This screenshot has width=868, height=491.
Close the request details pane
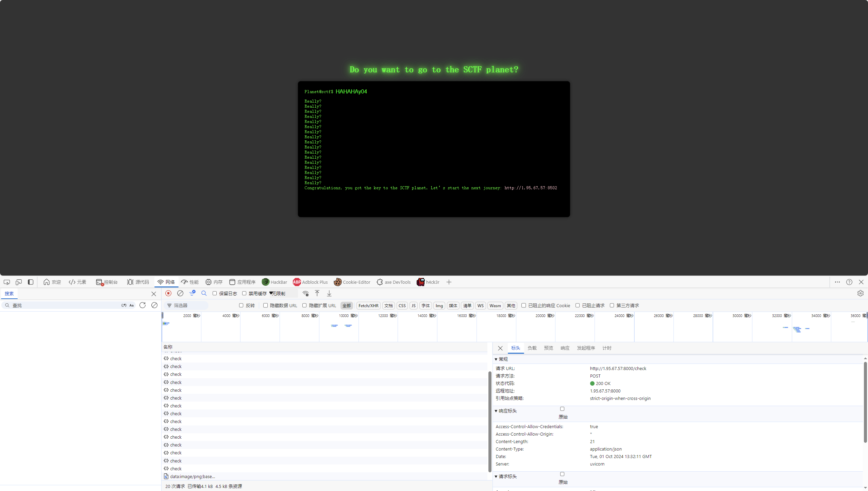tap(500, 348)
